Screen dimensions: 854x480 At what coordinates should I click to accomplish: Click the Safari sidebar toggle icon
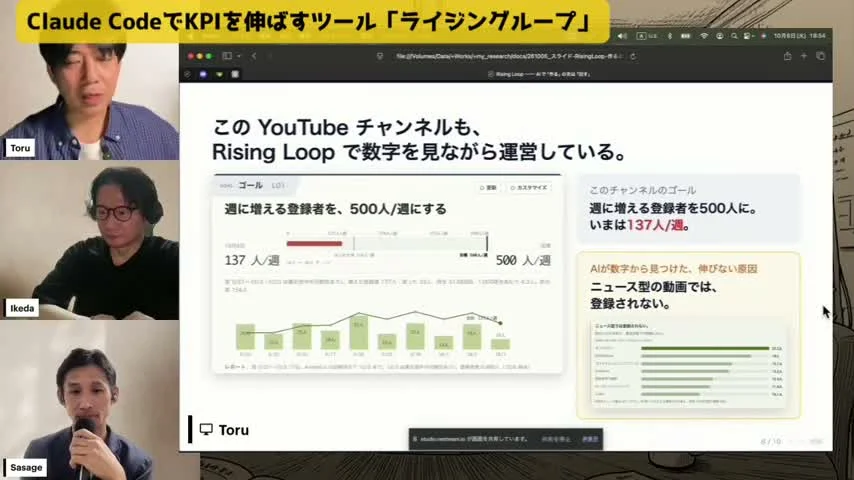[x=227, y=56]
